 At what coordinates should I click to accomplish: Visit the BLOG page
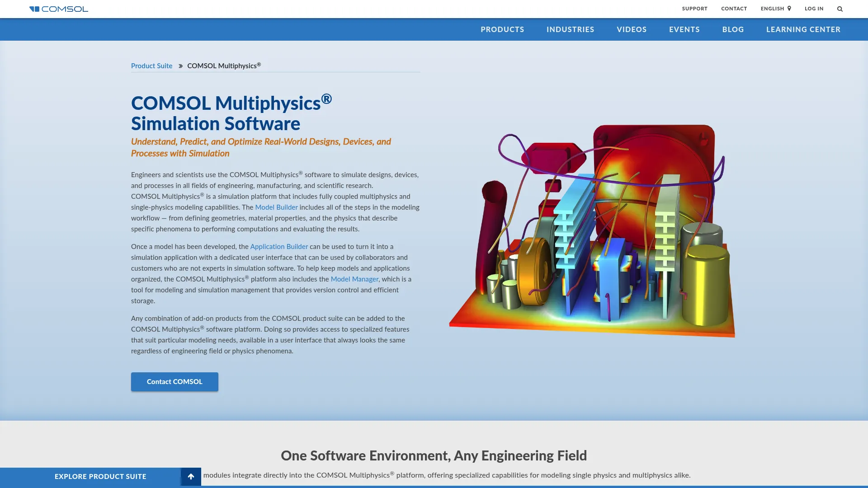point(733,29)
